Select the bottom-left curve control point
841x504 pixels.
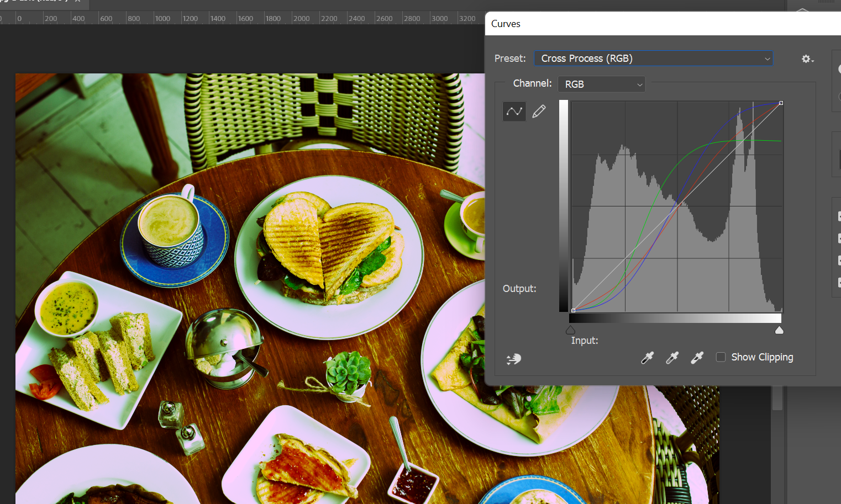click(x=573, y=310)
